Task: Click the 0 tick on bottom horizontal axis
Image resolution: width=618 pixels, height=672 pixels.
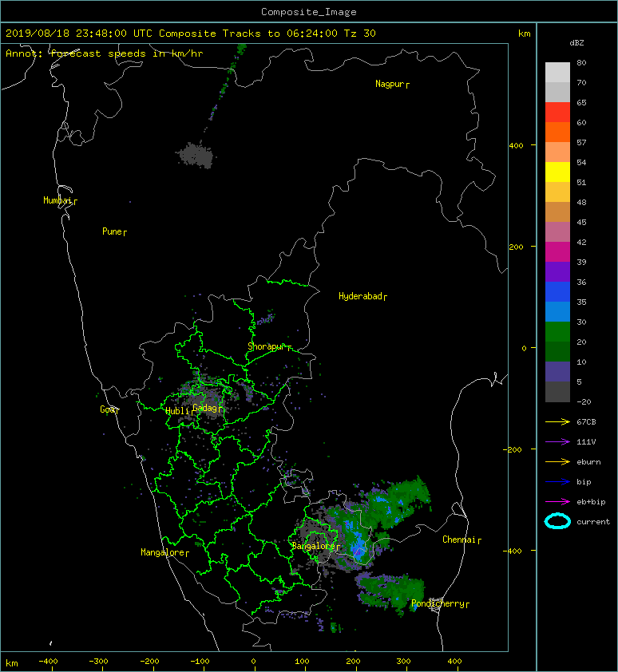Action: [254, 662]
